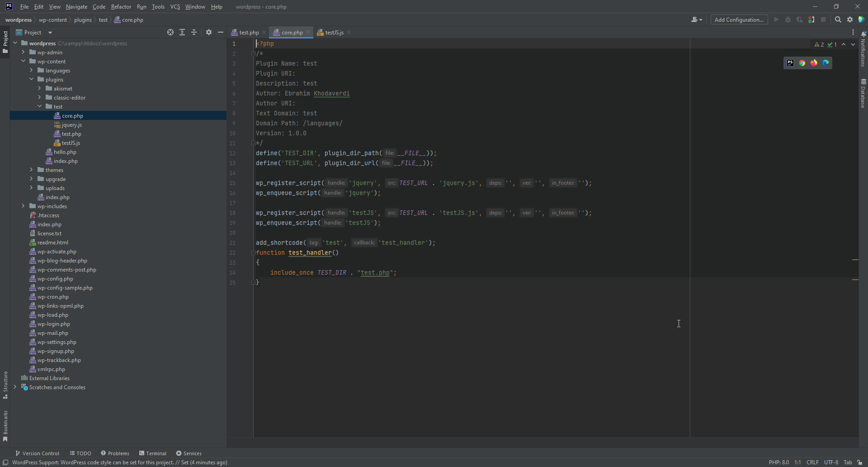Collapse the wp-content folder

tap(24, 61)
